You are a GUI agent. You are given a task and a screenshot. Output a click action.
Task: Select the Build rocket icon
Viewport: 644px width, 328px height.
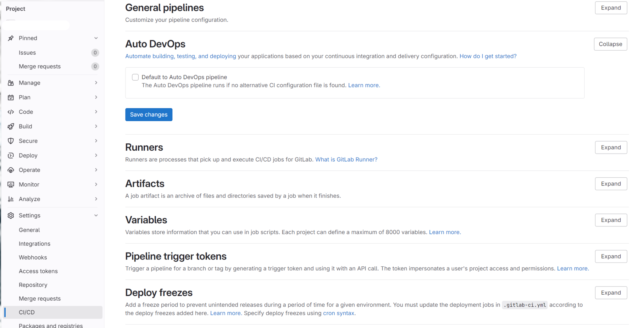pyautogui.click(x=11, y=126)
